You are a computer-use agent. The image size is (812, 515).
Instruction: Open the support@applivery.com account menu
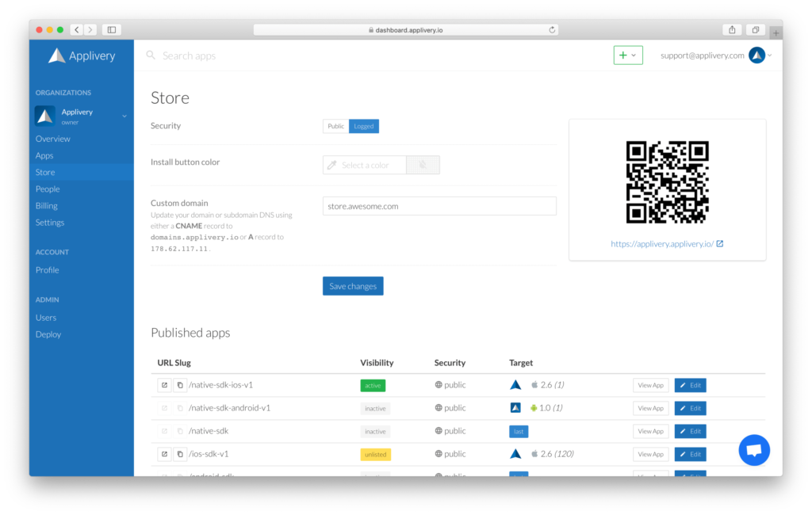[716, 55]
